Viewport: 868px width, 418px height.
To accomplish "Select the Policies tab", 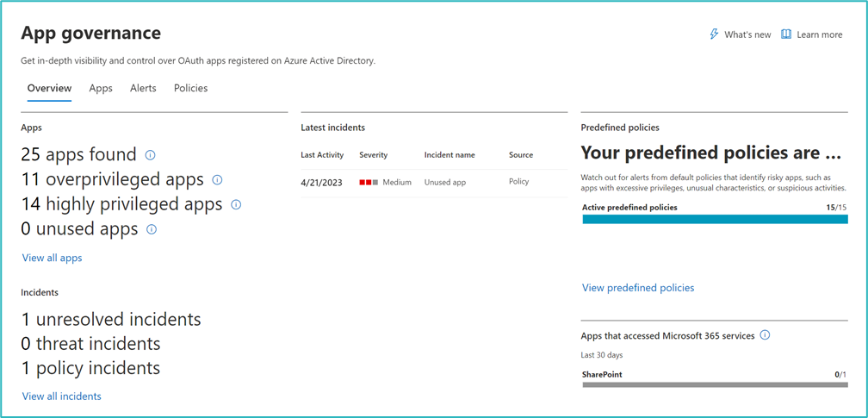I will point(190,88).
